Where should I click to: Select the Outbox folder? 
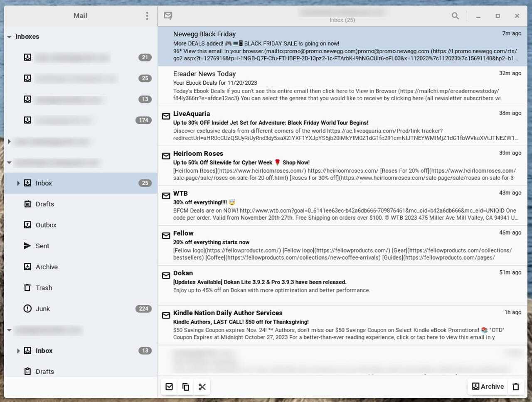[x=81, y=225]
